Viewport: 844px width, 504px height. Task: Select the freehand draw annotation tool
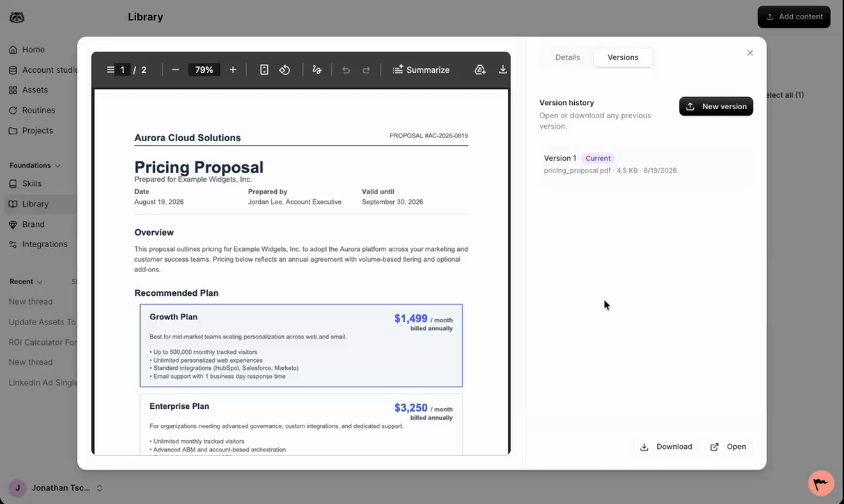(x=317, y=70)
